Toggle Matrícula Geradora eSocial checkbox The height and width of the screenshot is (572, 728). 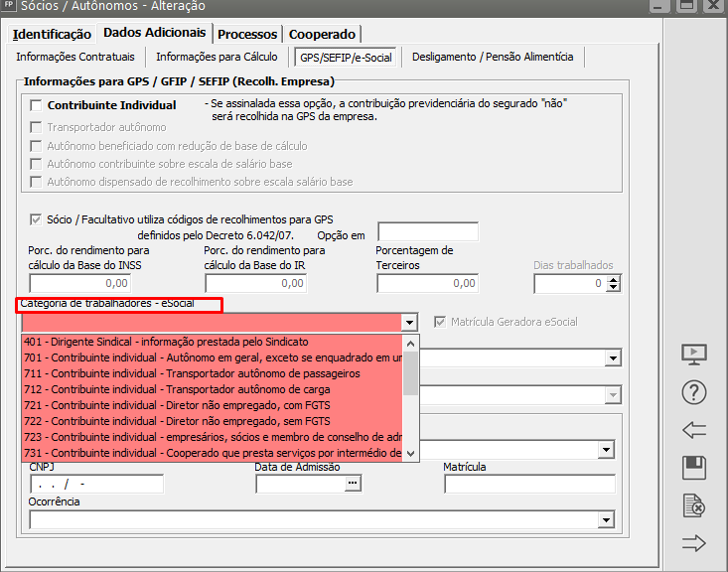click(441, 322)
